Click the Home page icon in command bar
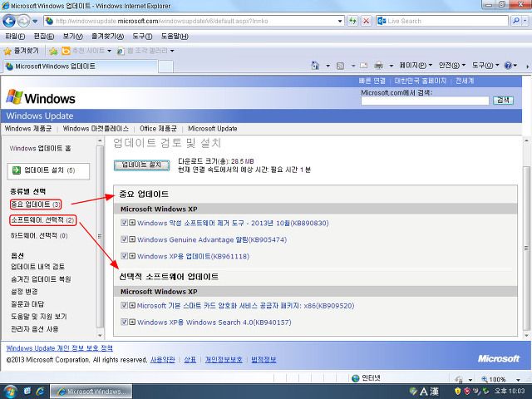 pos(315,66)
